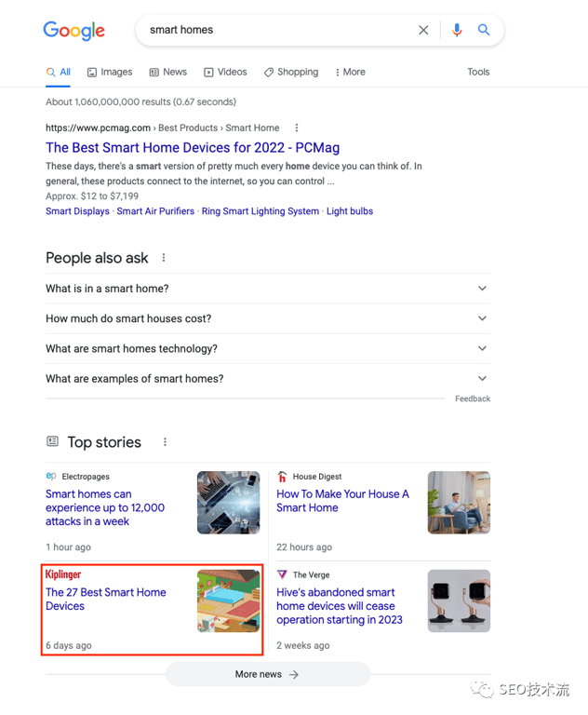
Task: Expand "What is in a smart home?"
Action: (x=482, y=289)
